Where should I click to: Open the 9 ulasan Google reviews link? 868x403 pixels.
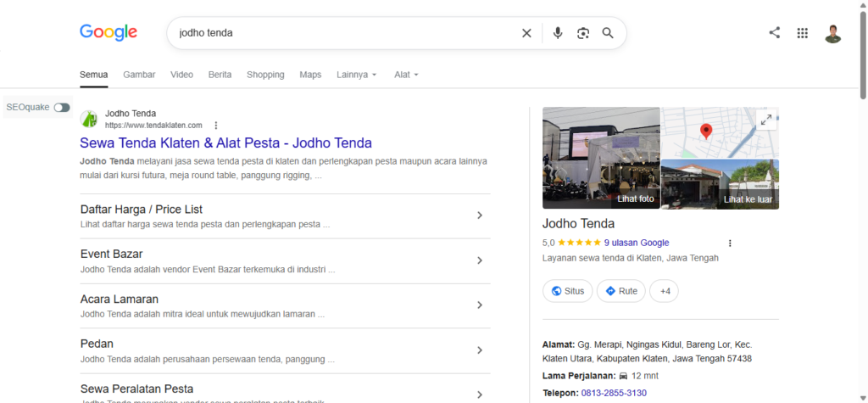(636, 243)
